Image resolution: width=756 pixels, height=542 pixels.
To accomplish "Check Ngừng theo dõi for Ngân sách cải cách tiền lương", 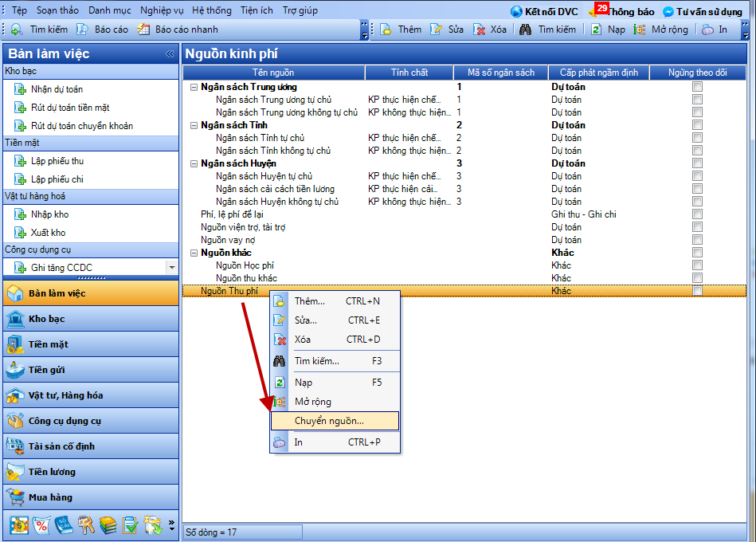I will (697, 189).
